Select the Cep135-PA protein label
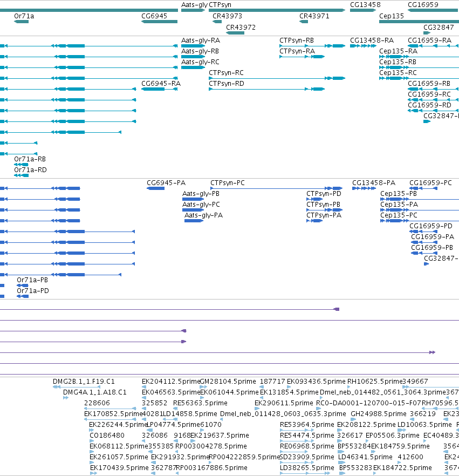The height and width of the screenshot is (476, 459). pyautogui.click(x=399, y=205)
